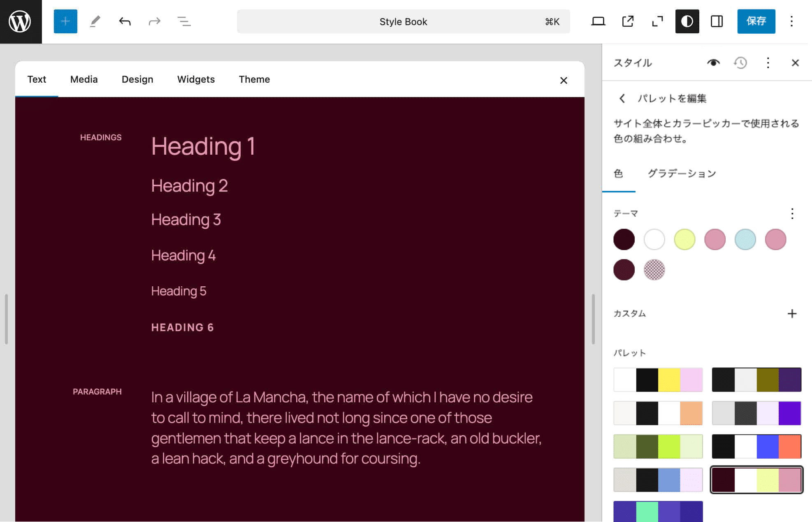
Task: Choose the gray charcoal lavender violet palette
Action: pyautogui.click(x=756, y=413)
